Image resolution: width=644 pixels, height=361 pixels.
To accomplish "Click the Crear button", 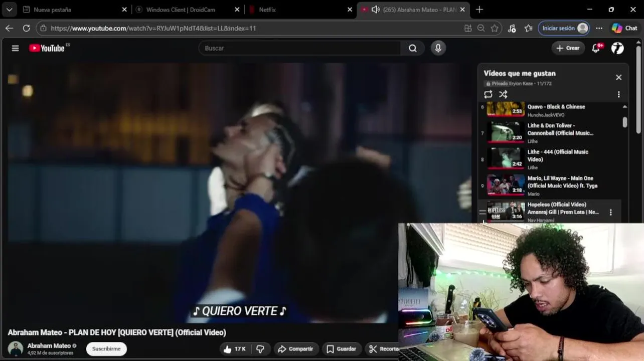I will [568, 48].
